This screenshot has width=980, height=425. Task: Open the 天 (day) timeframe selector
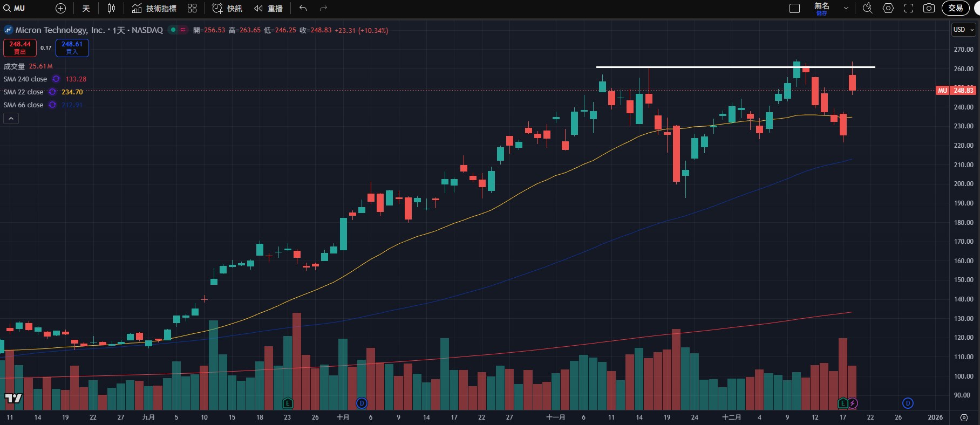(86, 8)
